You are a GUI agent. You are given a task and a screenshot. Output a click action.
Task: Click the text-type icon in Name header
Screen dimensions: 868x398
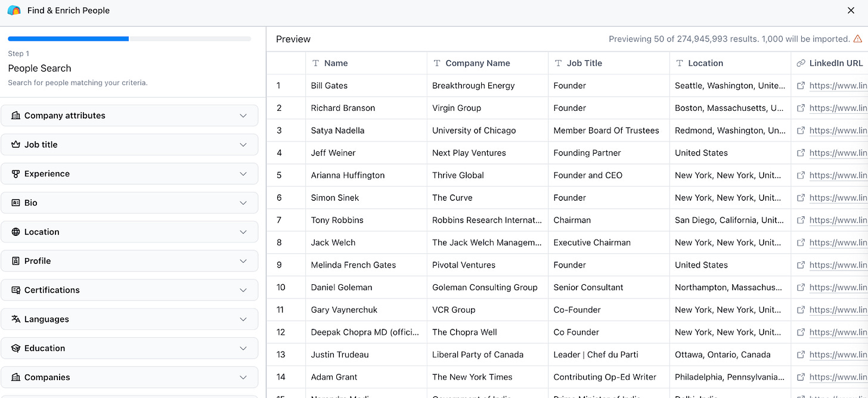click(316, 63)
